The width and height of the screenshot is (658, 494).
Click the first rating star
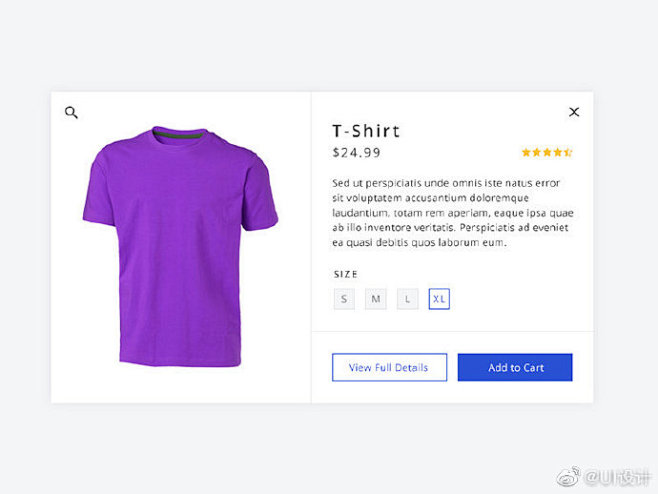[526, 153]
